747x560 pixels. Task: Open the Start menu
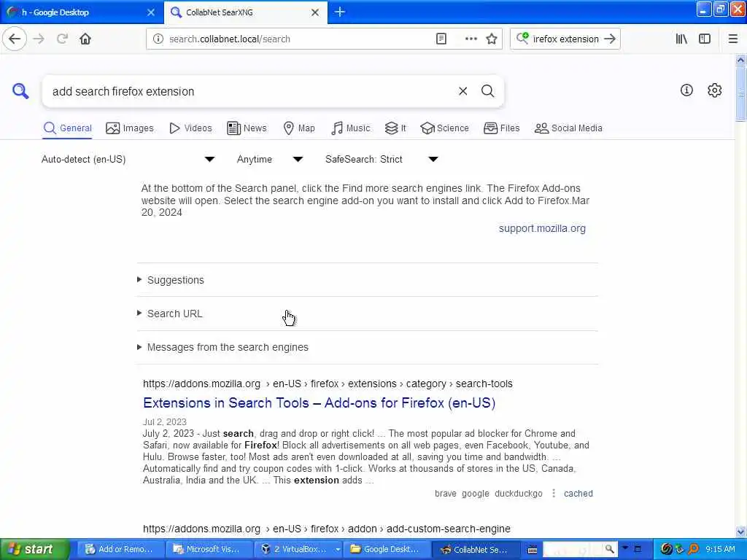[34, 549]
